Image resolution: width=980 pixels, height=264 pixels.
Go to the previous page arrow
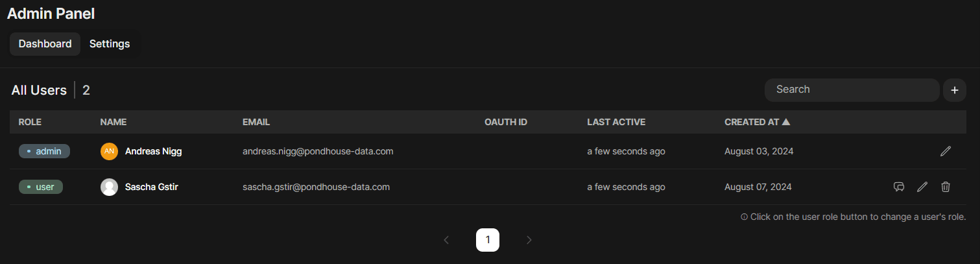click(446, 240)
